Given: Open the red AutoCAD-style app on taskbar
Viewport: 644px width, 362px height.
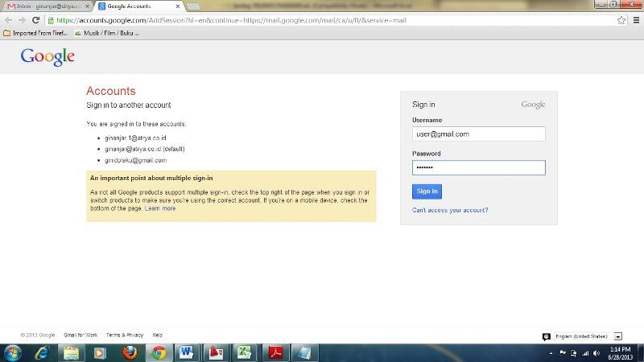Looking at the screenshot, I should point(216,353).
